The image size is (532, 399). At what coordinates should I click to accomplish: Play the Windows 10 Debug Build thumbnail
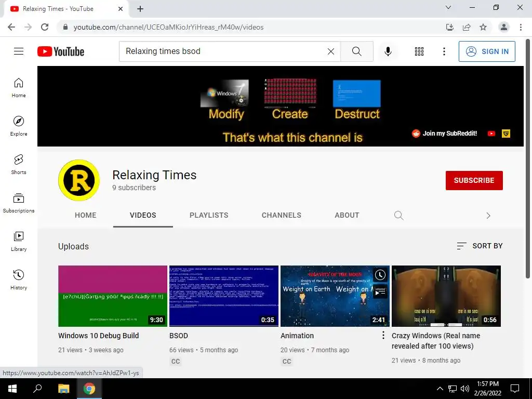(x=113, y=296)
